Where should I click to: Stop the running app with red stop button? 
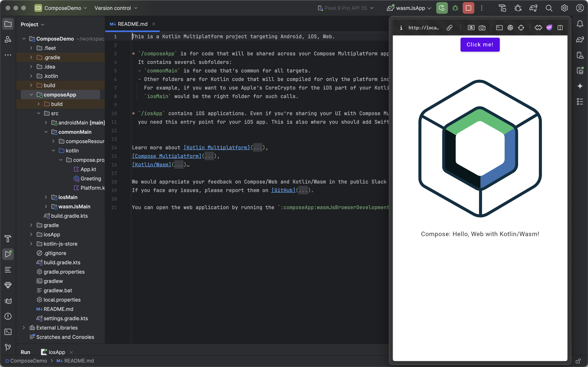[468, 8]
